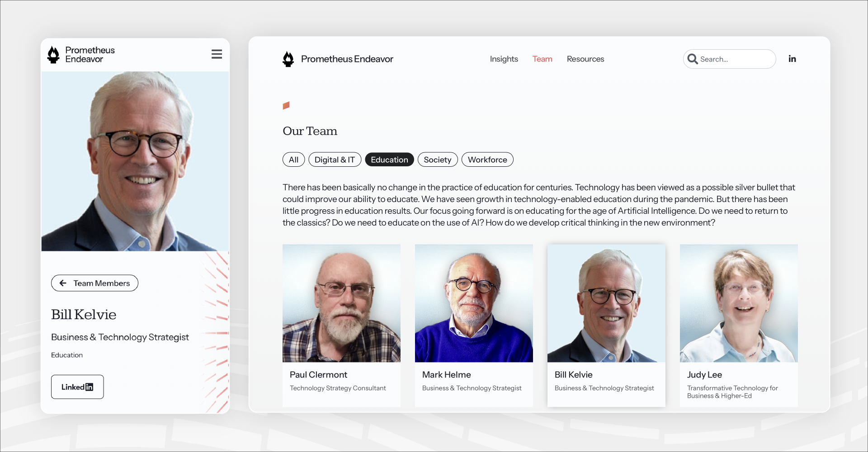Click the back arrow in Team Members button

pyautogui.click(x=63, y=283)
